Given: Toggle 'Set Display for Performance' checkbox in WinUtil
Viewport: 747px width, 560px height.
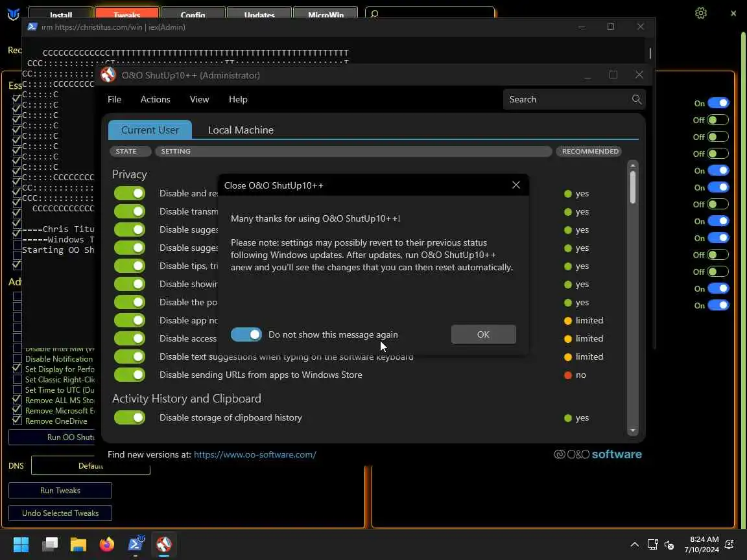Looking at the screenshot, I should pyautogui.click(x=17, y=369).
